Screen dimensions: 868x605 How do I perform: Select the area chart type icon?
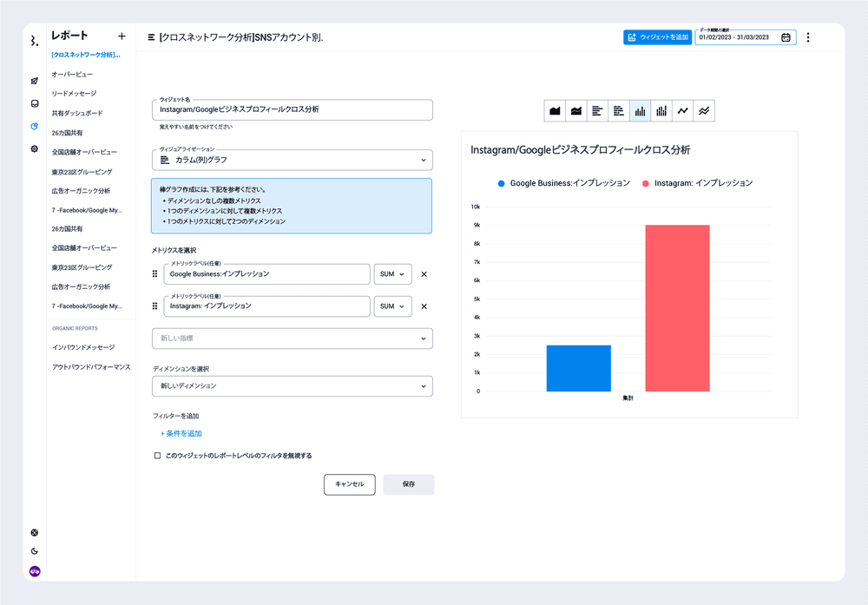[555, 111]
